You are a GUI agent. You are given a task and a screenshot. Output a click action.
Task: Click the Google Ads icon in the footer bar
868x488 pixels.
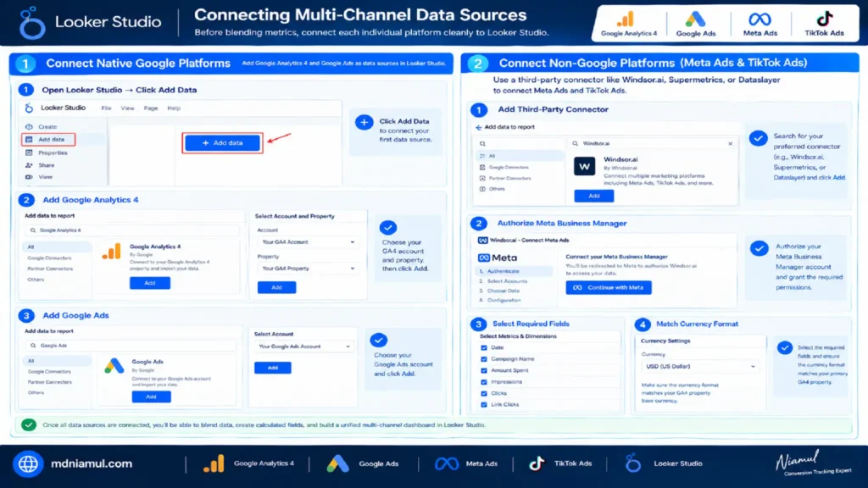[337, 463]
